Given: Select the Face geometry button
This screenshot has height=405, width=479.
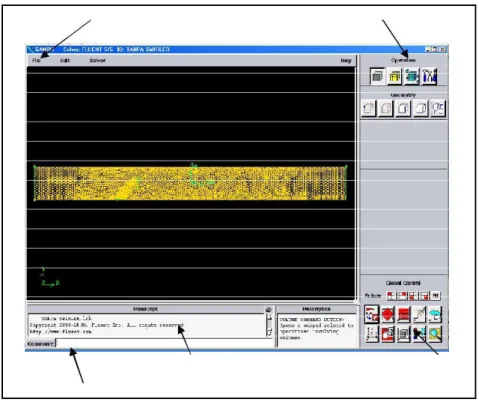Looking at the screenshot, I should pyautogui.click(x=403, y=109).
